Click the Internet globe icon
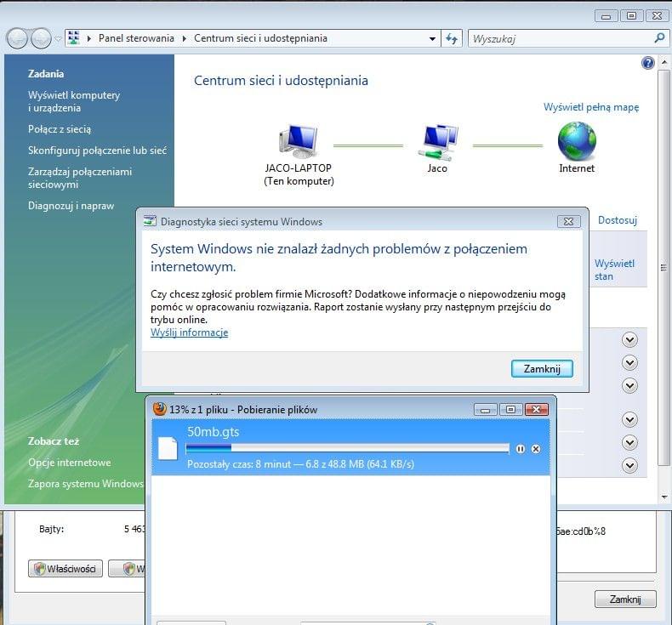The width and height of the screenshot is (672, 625). coord(577,141)
